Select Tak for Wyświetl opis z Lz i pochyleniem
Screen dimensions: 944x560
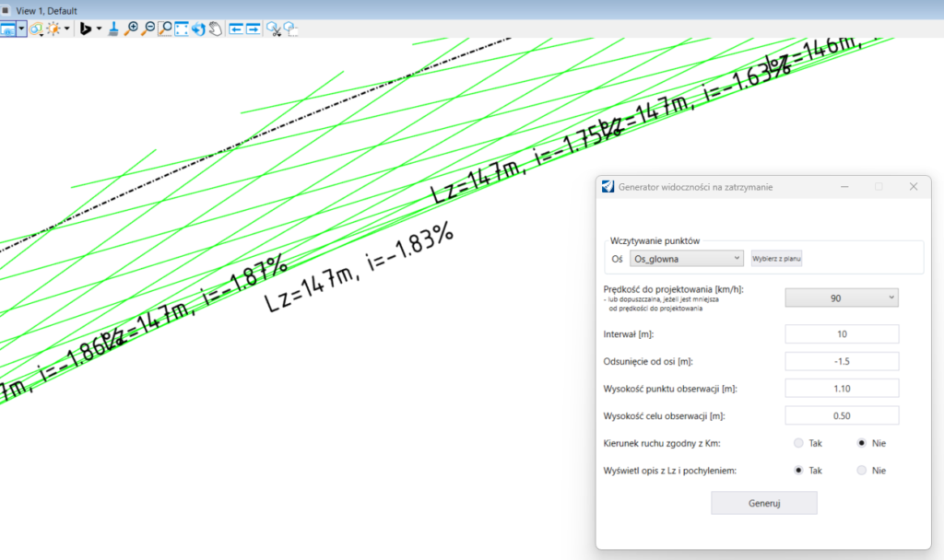tap(798, 470)
